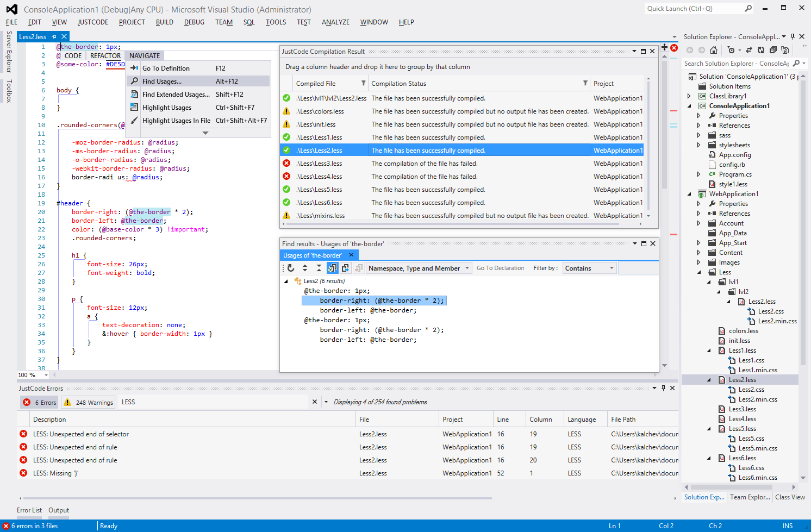
Task: Open the Toolbox side tab
Action: (9, 91)
